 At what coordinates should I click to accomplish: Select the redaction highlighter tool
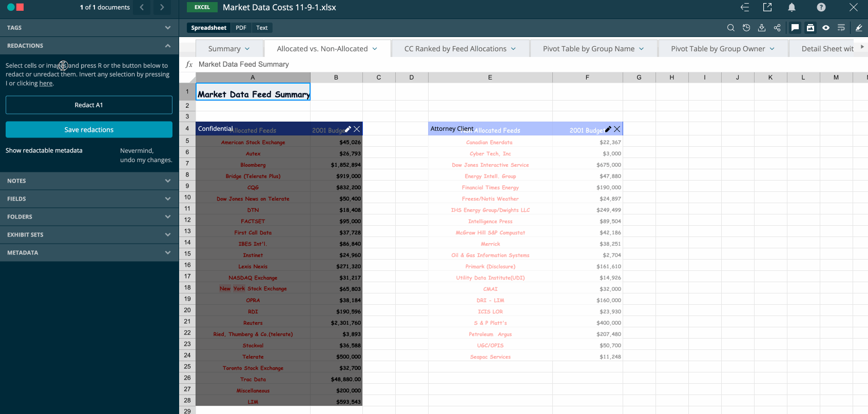859,28
